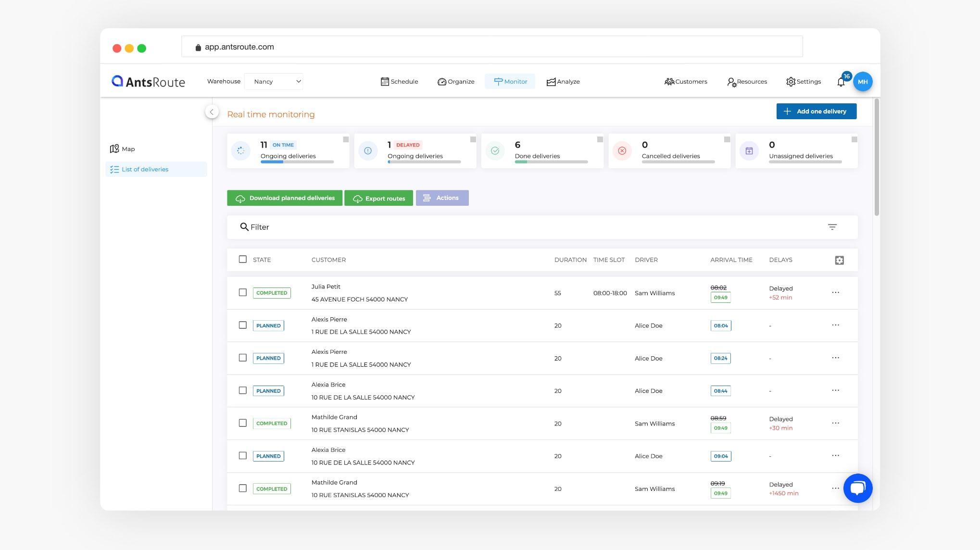Viewport: 980px width, 550px height.
Task: Open the three-dot menu for Mathilde Grand
Action: point(835,423)
